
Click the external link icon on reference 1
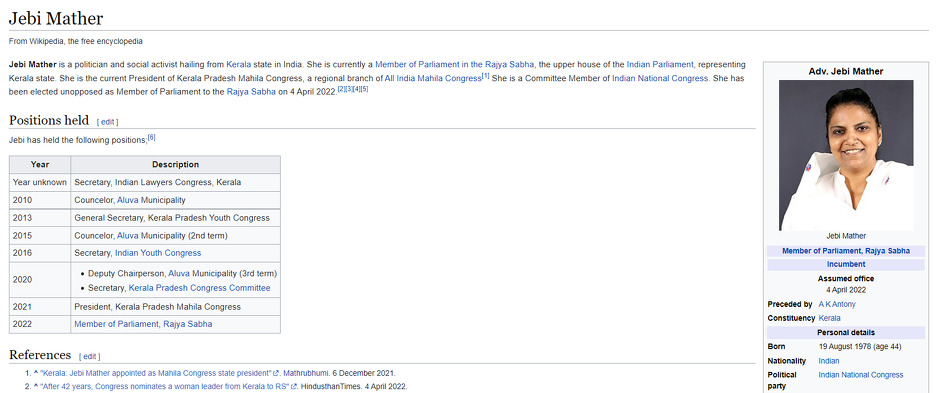click(x=276, y=373)
